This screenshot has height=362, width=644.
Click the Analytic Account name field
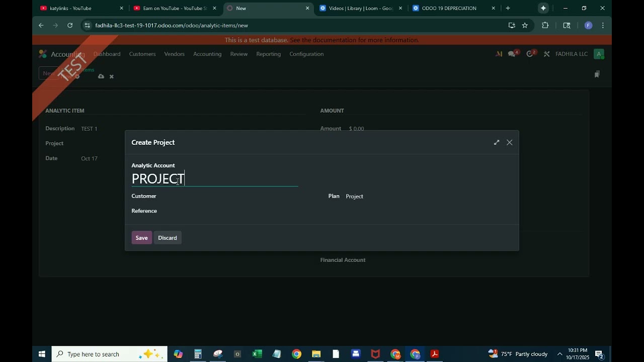tap(215, 179)
